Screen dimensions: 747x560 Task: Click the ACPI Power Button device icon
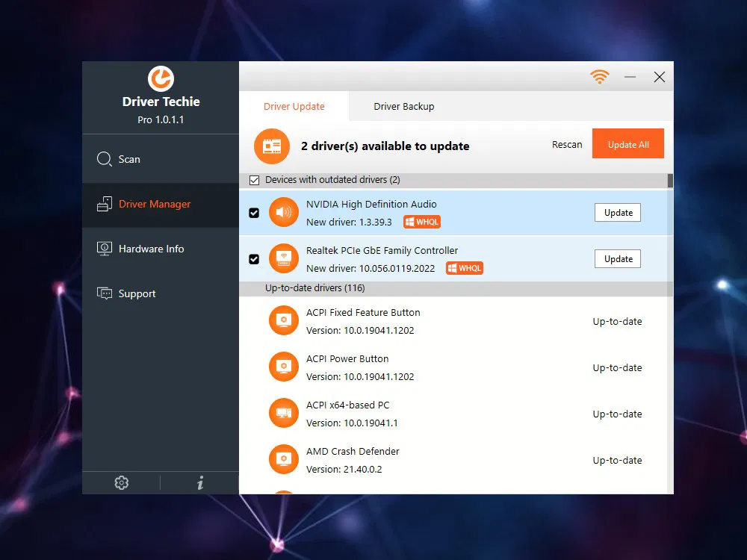(x=283, y=367)
